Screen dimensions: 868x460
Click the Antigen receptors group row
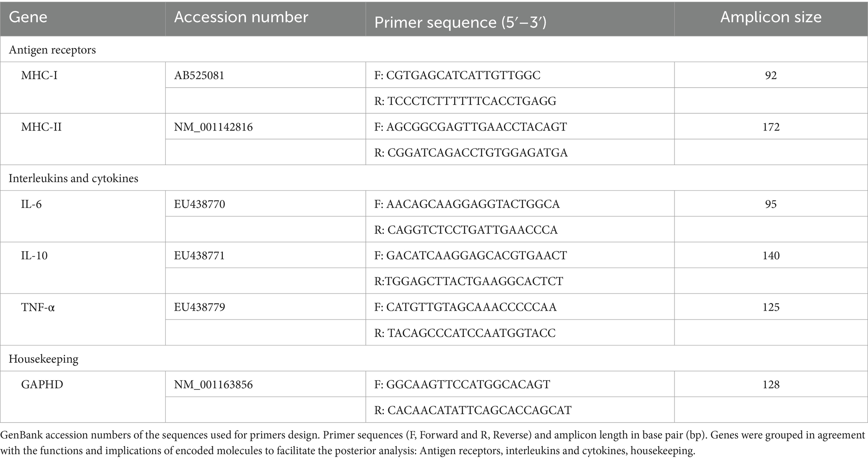[434, 49]
